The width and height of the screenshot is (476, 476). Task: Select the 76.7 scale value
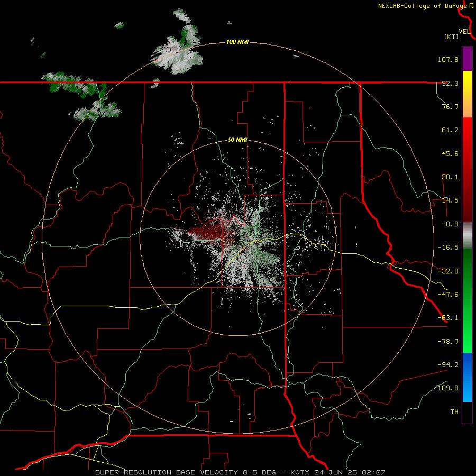click(x=450, y=106)
